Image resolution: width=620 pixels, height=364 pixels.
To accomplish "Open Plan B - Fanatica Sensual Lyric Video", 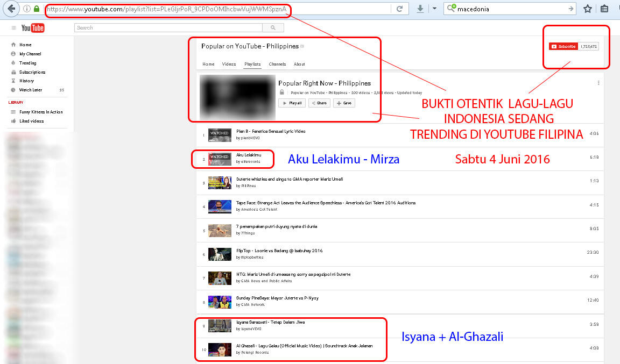I will [271, 131].
